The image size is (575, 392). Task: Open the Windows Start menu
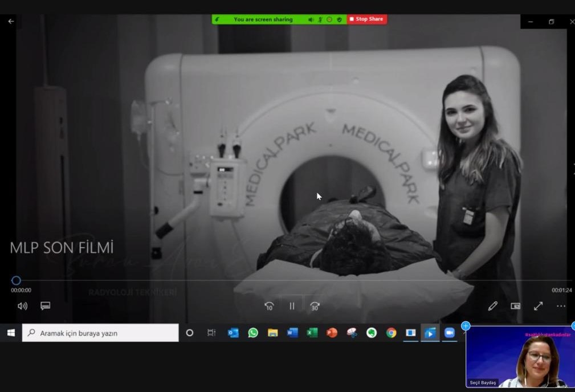pyautogui.click(x=11, y=333)
